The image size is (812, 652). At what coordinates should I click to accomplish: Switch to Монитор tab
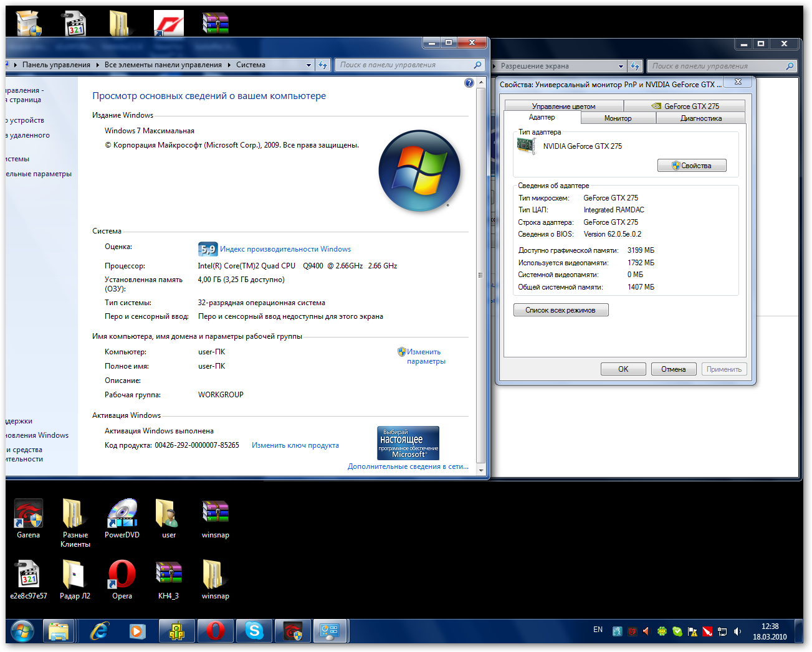coord(618,118)
